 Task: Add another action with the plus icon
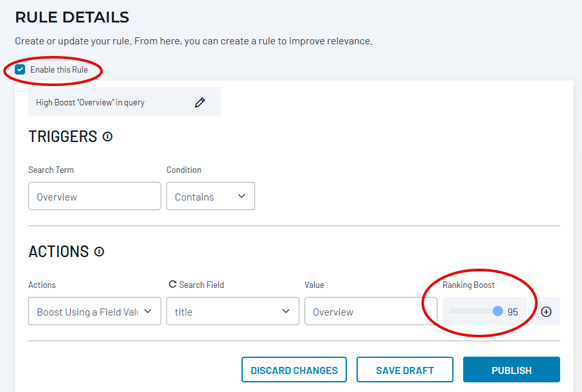(x=546, y=312)
